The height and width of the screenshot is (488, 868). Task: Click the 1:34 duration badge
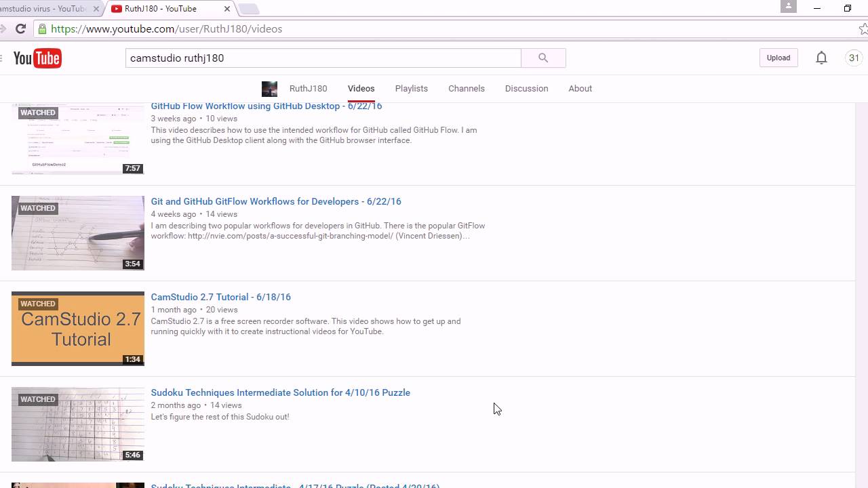[x=133, y=359]
